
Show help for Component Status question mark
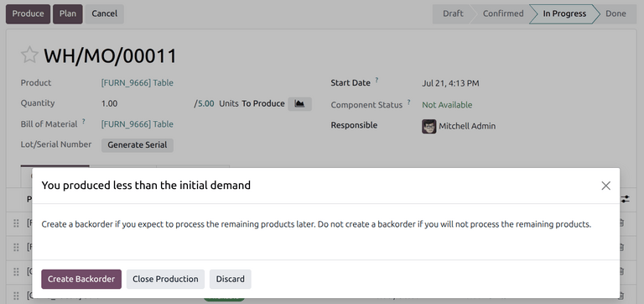click(408, 102)
